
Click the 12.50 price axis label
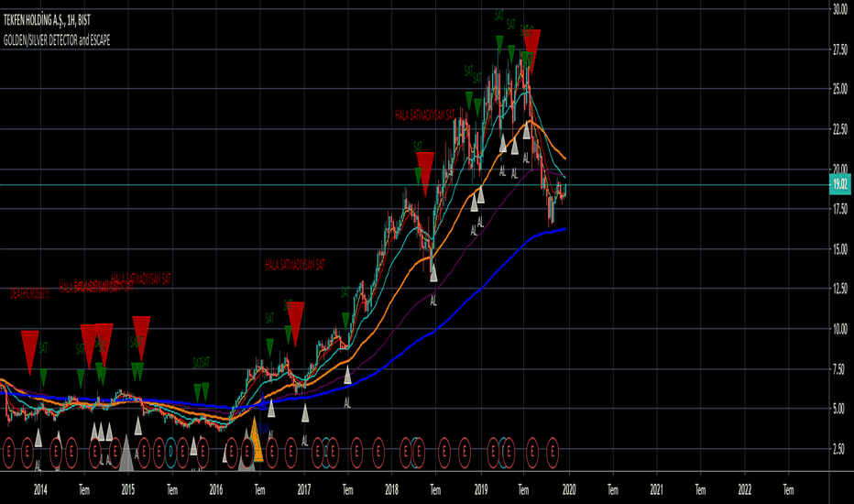pyautogui.click(x=839, y=289)
